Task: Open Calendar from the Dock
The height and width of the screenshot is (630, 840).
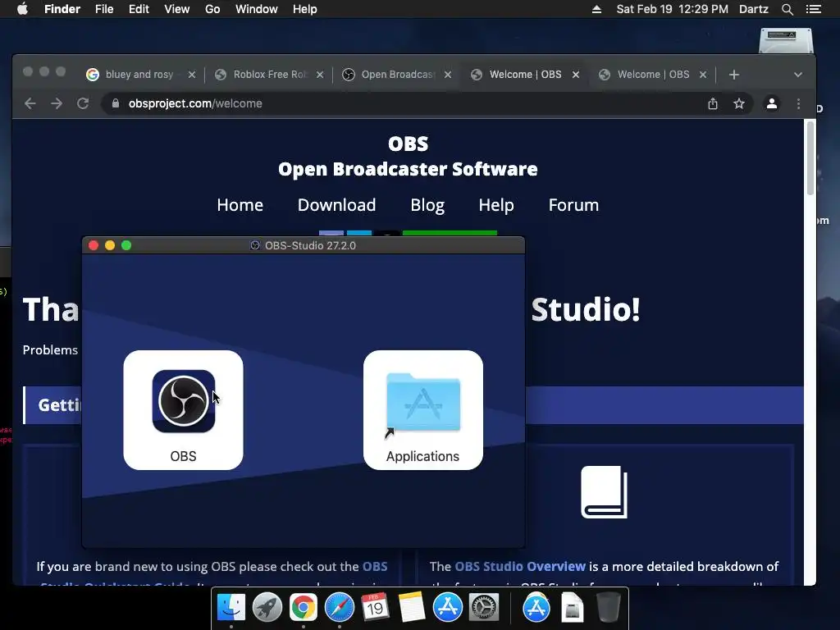Action: (375, 608)
